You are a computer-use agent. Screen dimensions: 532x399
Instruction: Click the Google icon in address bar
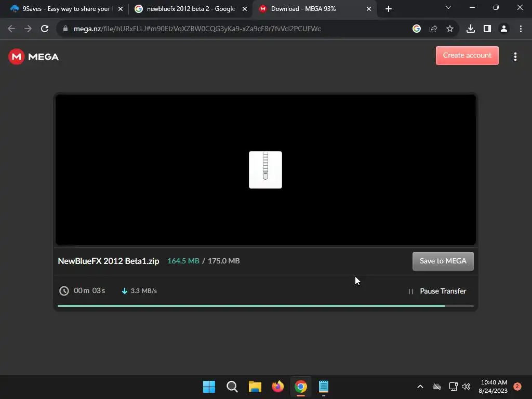[417, 29]
